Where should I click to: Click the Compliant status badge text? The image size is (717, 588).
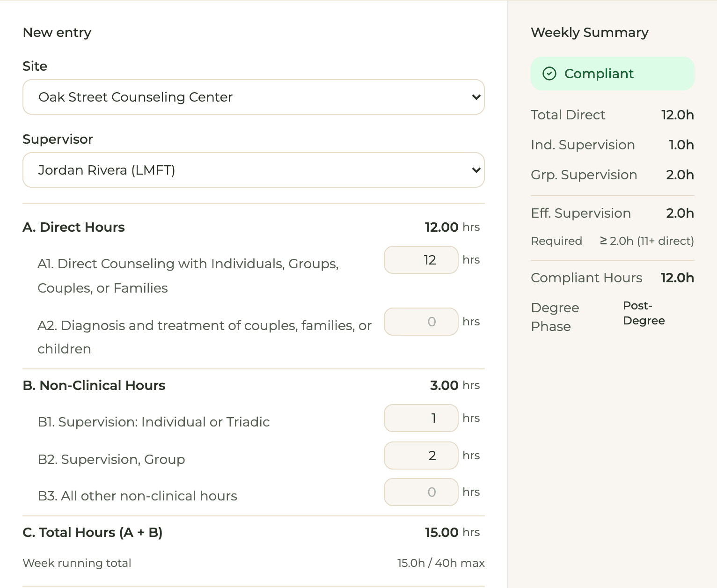pos(599,73)
